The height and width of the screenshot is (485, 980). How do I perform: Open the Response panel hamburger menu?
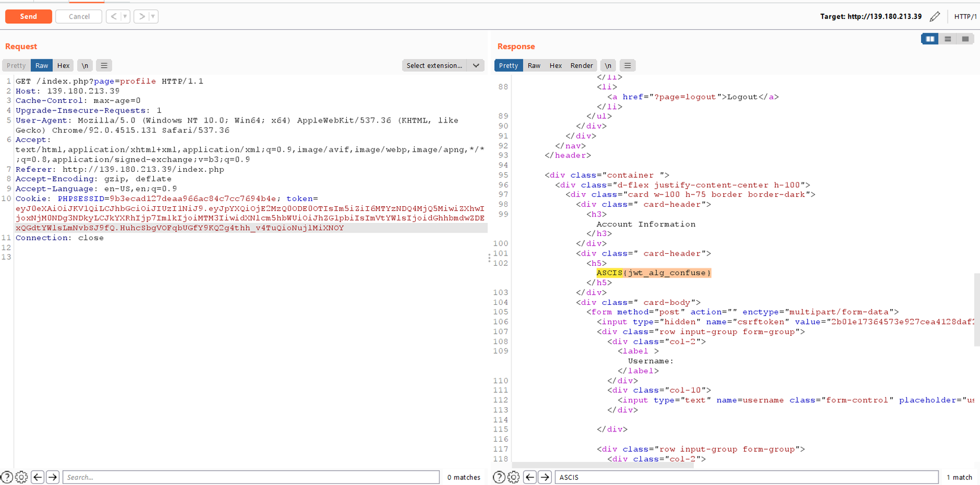(628, 65)
